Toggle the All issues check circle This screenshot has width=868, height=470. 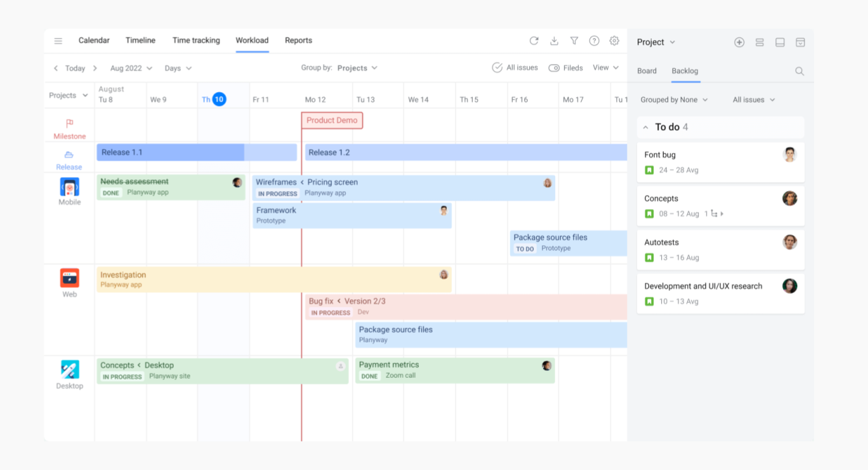pos(497,68)
